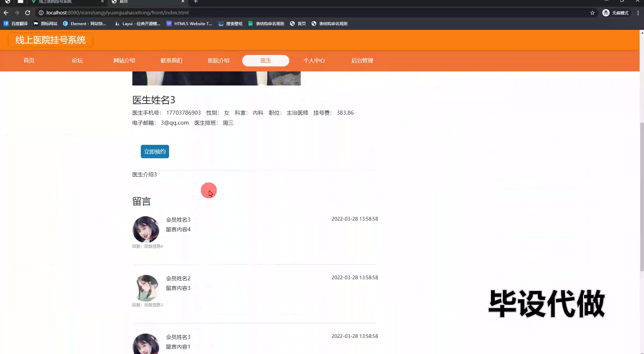Click the doctor photo at the top
Viewport: 644px width, 354px height.
point(216,78)
